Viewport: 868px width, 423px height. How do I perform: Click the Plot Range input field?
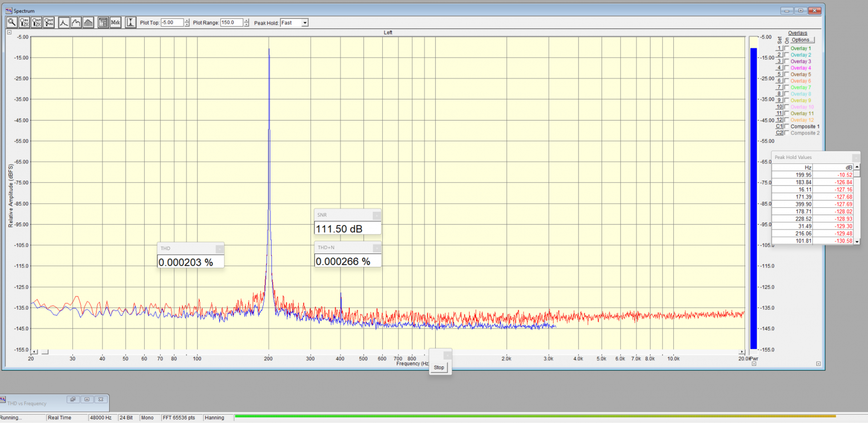click(x=231, y=23)
